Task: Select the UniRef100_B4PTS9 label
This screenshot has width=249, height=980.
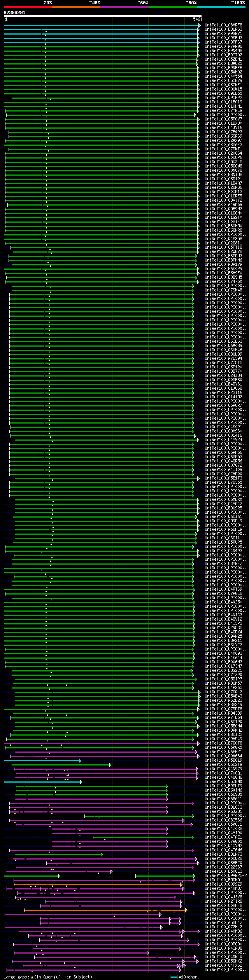Action: tap(223, 589)
